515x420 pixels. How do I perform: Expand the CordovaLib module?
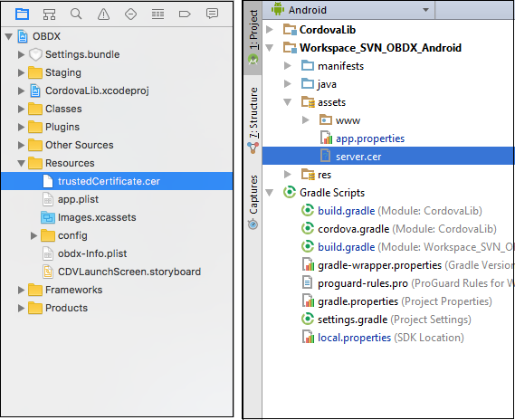tap(270, 29)
